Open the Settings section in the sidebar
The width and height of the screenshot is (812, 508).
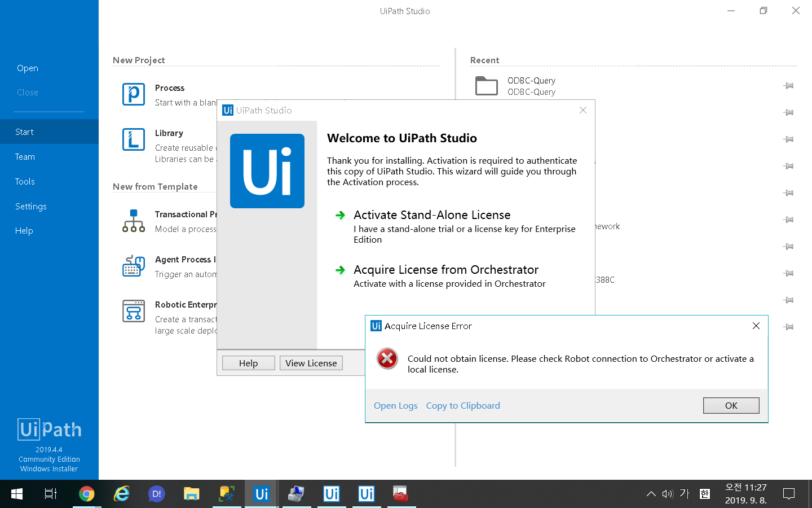point(30,206)
